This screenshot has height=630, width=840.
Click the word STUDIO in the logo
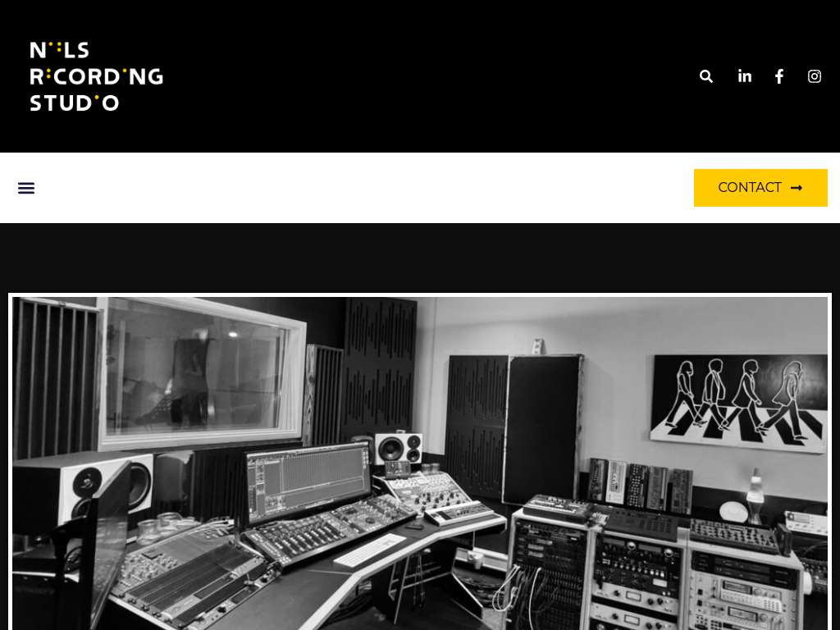[74, 103]
